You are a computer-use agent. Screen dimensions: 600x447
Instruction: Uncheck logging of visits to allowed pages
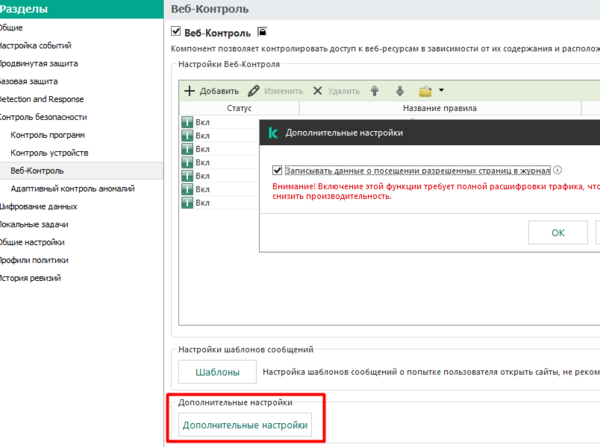(x=278, y=170)
